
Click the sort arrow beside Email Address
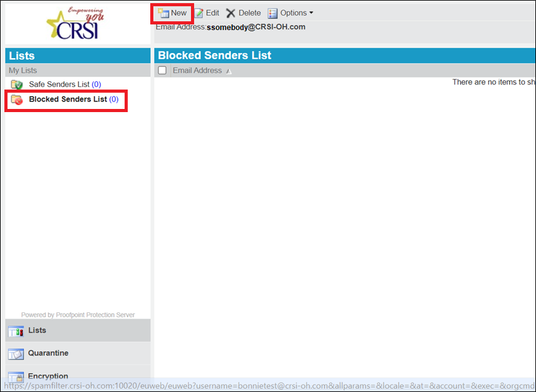point(229,71)
